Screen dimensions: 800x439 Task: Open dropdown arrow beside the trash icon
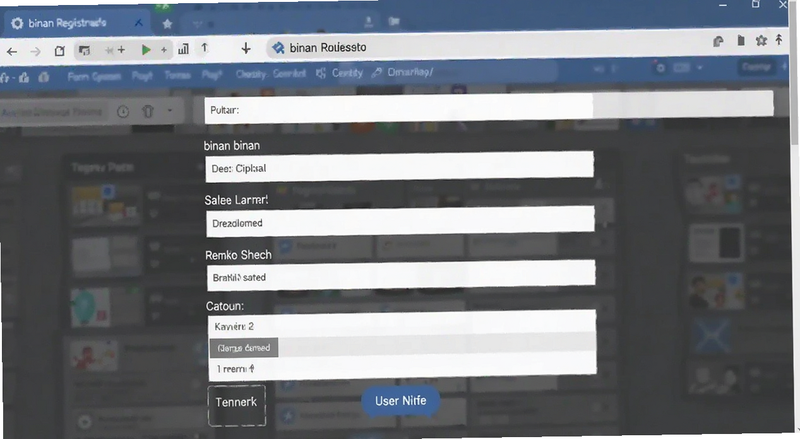(x=169, y=110)
